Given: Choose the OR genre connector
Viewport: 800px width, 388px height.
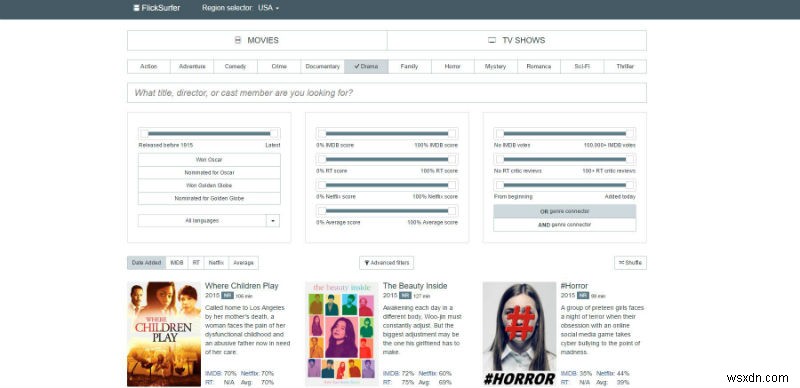Looking at the screenshot, I should point(564,211).
